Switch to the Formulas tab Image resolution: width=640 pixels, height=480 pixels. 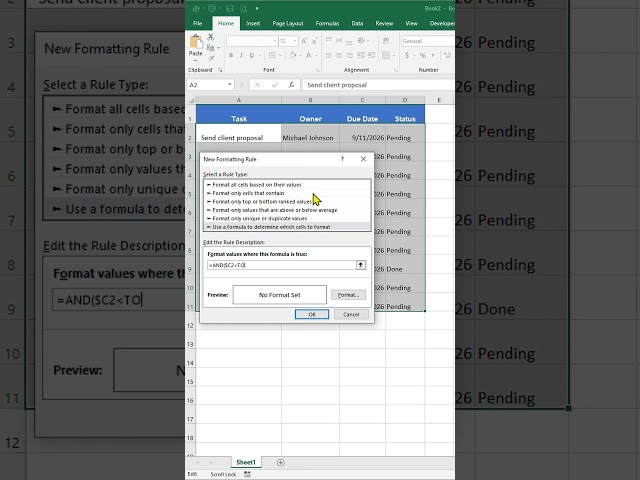pos(327,23)
